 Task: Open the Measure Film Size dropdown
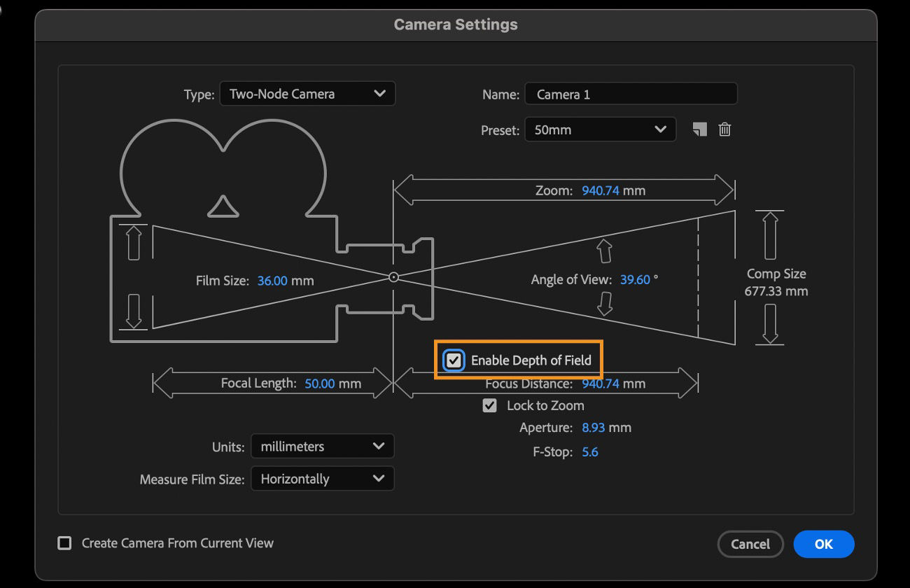(322, 479)
